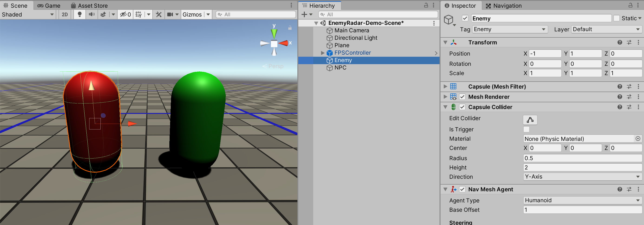Viewport: 644px width, 225px height.
Task: Toggle scene view lighting bulb icon
Action: pyautogui.click(x=79, y=14)
